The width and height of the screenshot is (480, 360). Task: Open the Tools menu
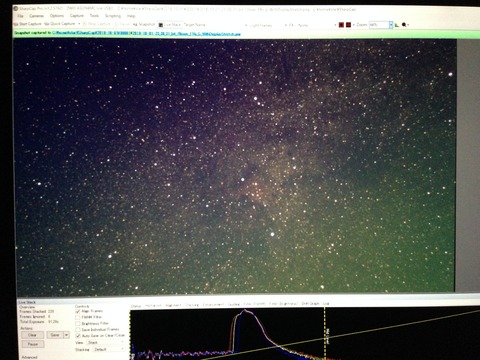coord(94,16)
